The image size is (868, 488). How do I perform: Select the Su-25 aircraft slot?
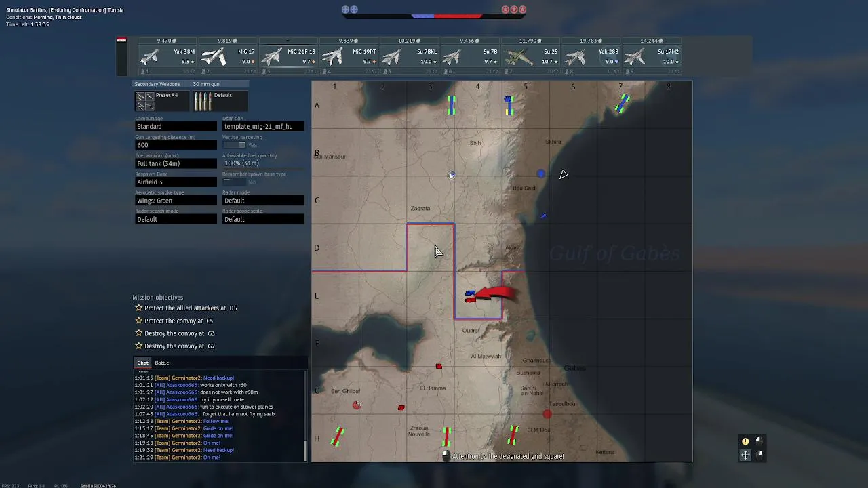[x=530, y=56]
